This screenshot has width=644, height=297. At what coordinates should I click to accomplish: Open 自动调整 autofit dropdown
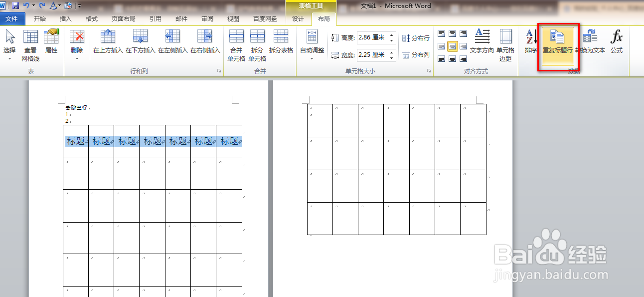pyautogui.click(x=312, y=45)
